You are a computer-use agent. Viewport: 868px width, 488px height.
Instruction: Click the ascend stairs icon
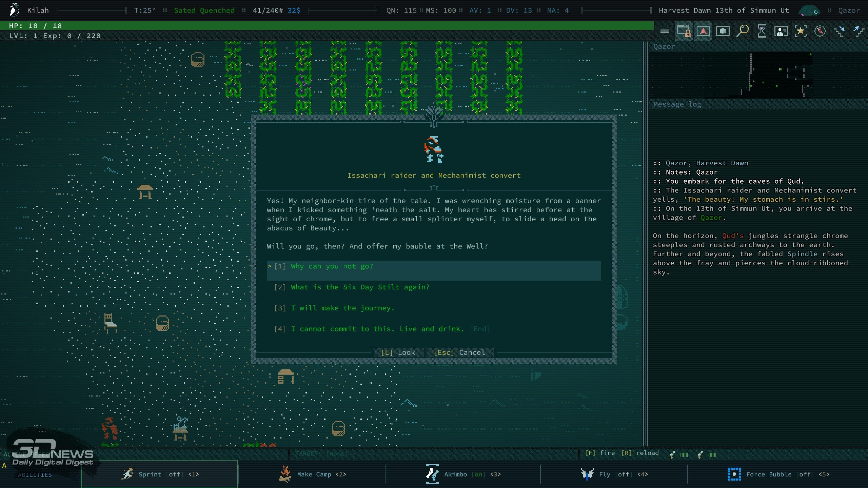(x=859, y=31)
